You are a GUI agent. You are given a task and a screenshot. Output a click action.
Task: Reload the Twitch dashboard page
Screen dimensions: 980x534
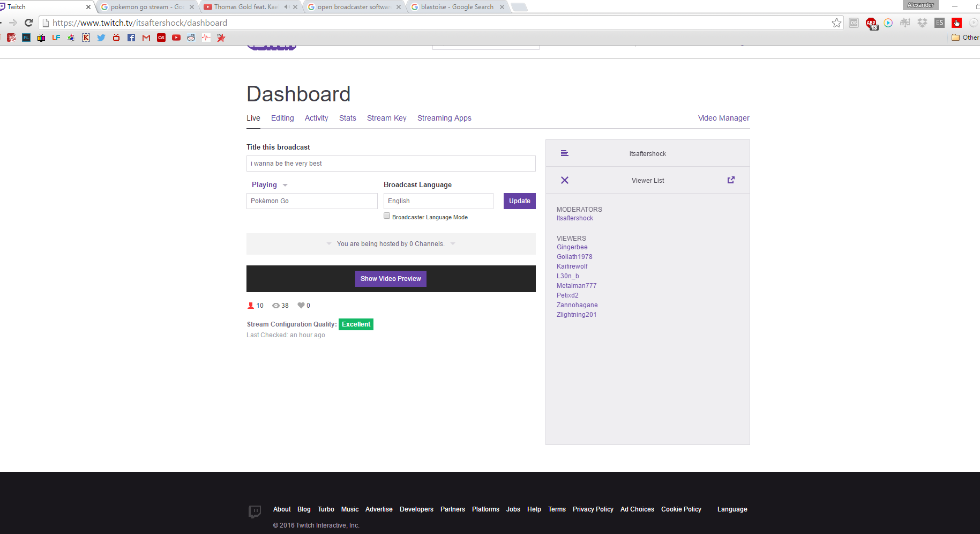click(x=29, y=23)
